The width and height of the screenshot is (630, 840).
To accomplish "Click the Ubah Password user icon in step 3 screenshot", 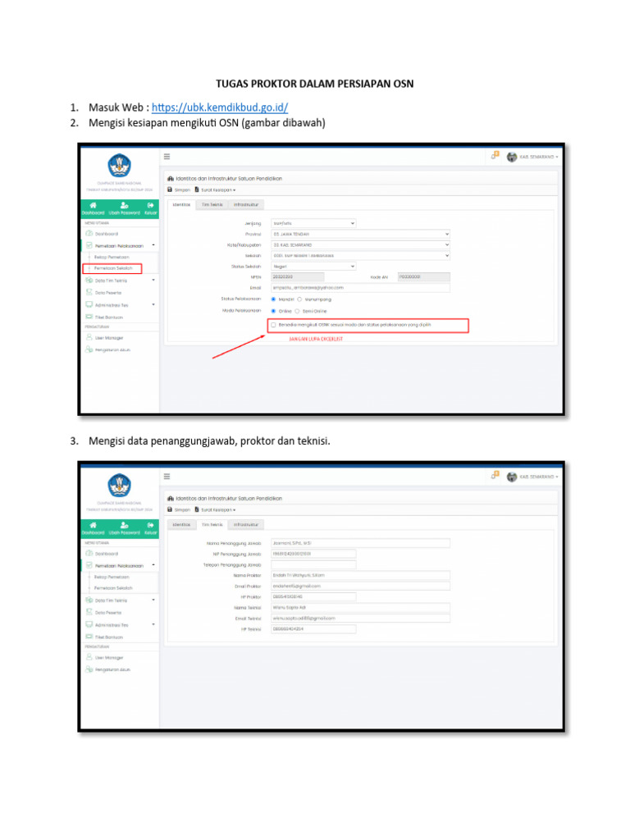I will point(125,525).
